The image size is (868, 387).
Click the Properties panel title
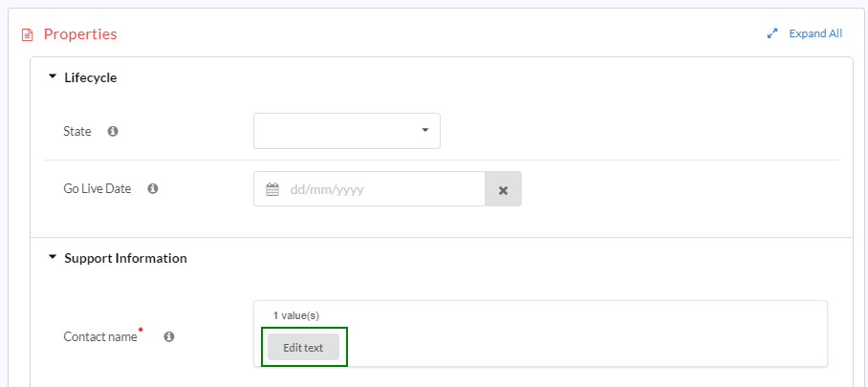(x=80, y=34)
